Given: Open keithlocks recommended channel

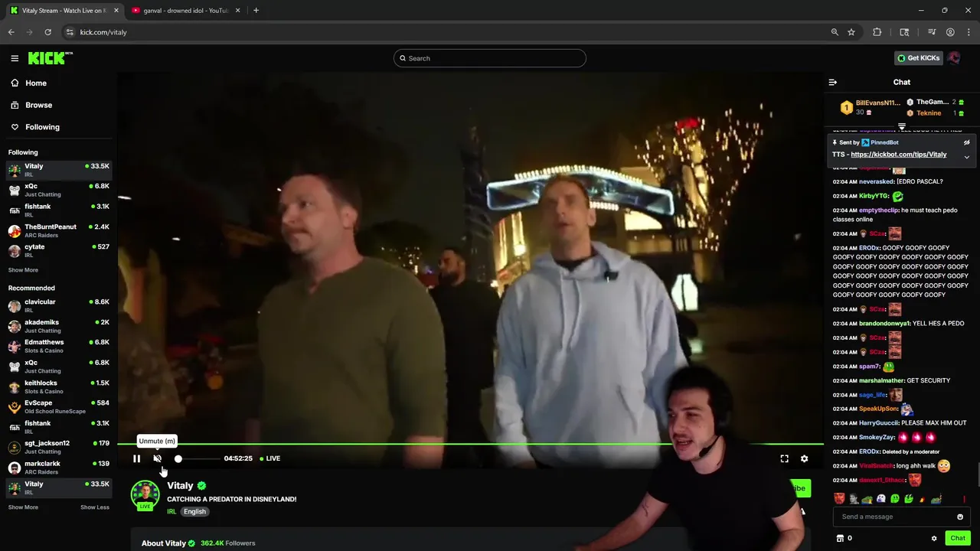Looking at the screenshot, I should tap(59, 386).
